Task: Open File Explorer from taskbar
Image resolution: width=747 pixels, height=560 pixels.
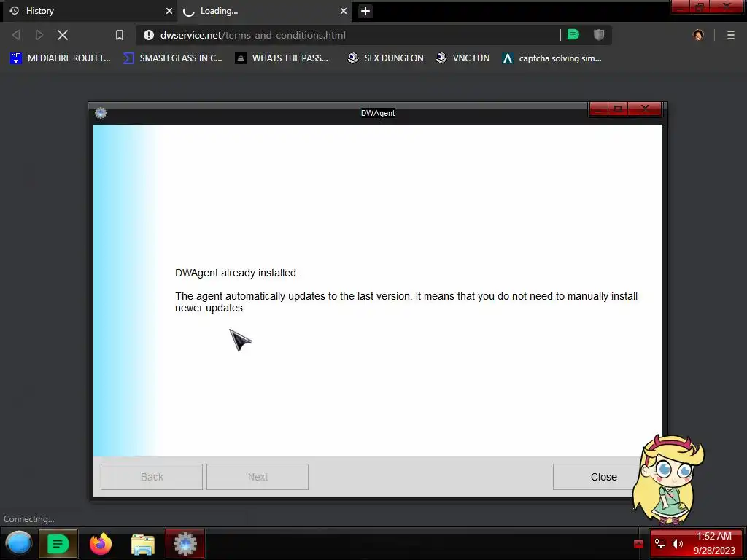Action: pyautogui.click(x=142, y=544)
